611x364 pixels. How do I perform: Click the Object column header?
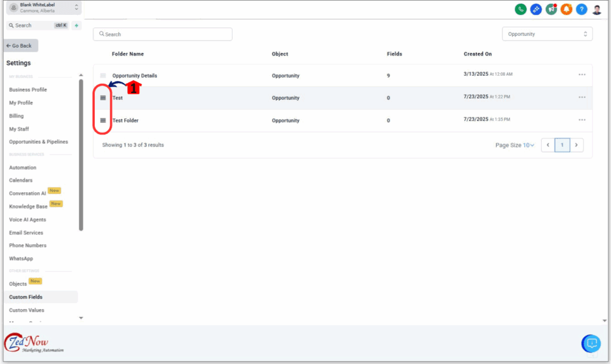(280, 54)
